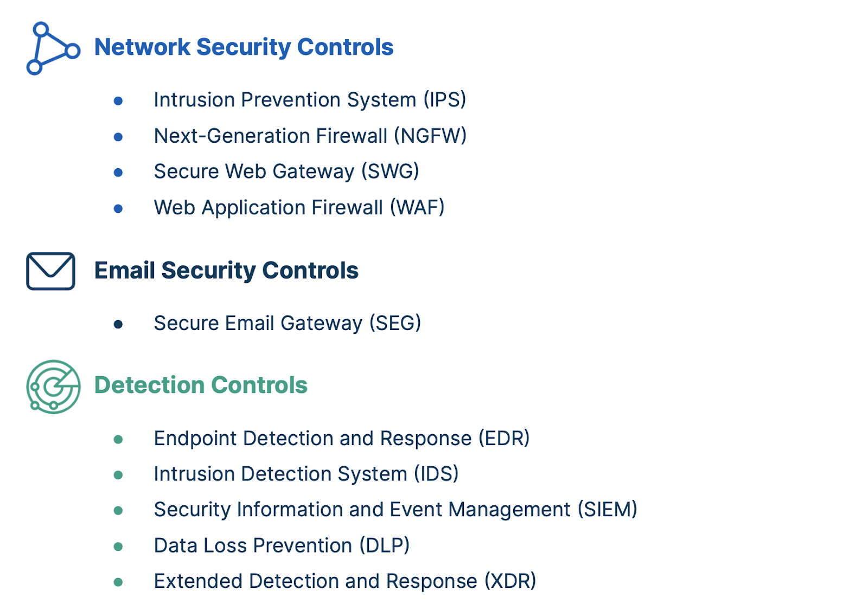Click the radar detection icon
This screenshot has width=868, height=609.
[53, 386]
